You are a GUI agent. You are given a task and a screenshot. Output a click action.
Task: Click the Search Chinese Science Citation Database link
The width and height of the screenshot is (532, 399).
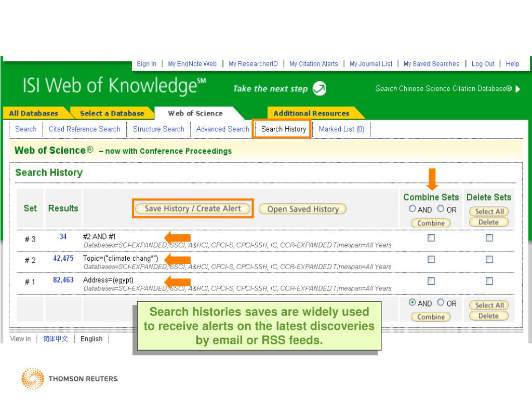444,88
